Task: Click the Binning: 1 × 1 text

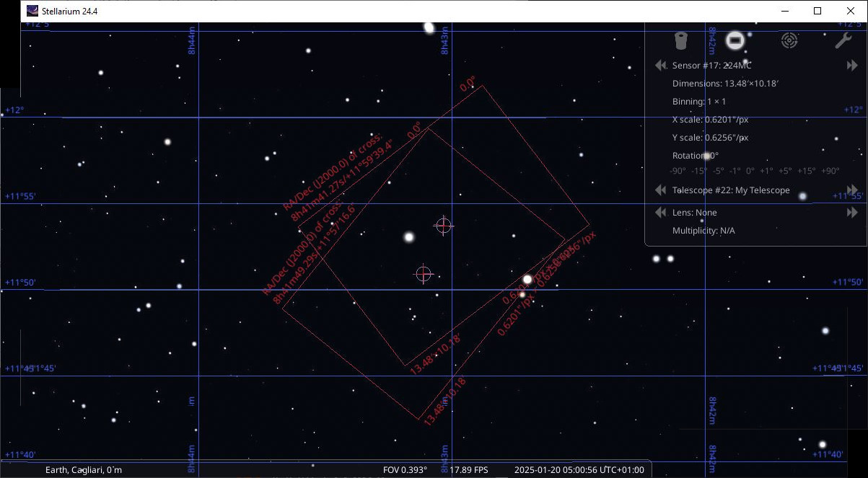Action: coord(699,102)
